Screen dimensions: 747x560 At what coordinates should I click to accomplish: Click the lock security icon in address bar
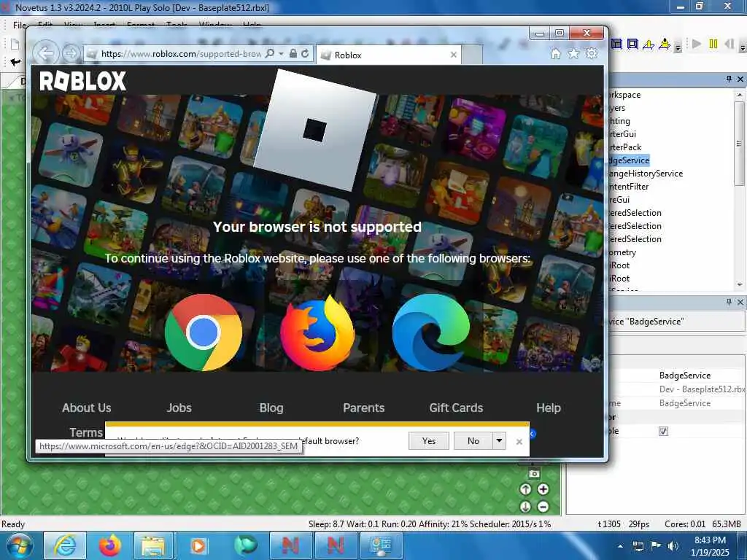(x=293, y=53)
